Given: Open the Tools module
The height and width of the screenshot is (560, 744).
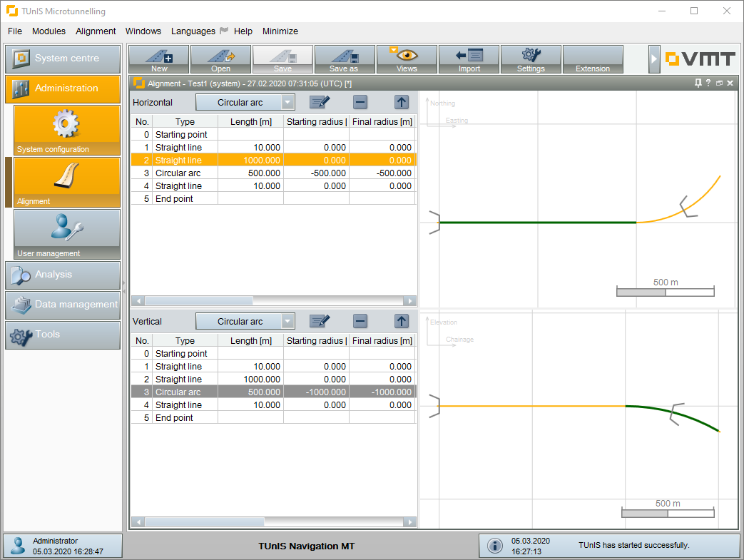Looking at the screenshot, I should (63, 335).
